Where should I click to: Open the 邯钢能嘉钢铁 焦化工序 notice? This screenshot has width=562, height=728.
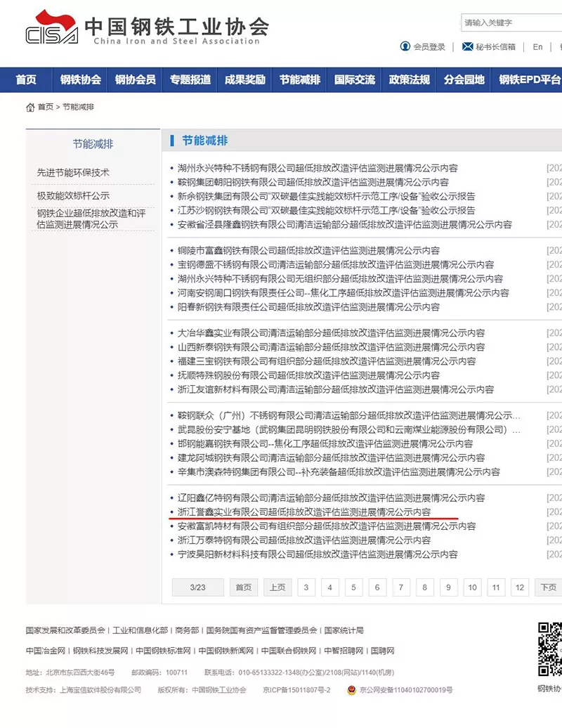[x=325, y=444]
